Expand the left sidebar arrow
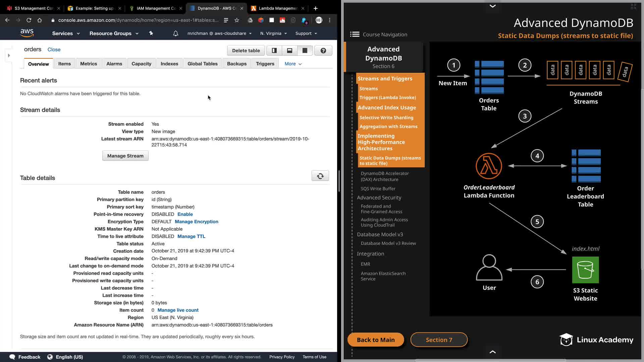 coord(9,55)
